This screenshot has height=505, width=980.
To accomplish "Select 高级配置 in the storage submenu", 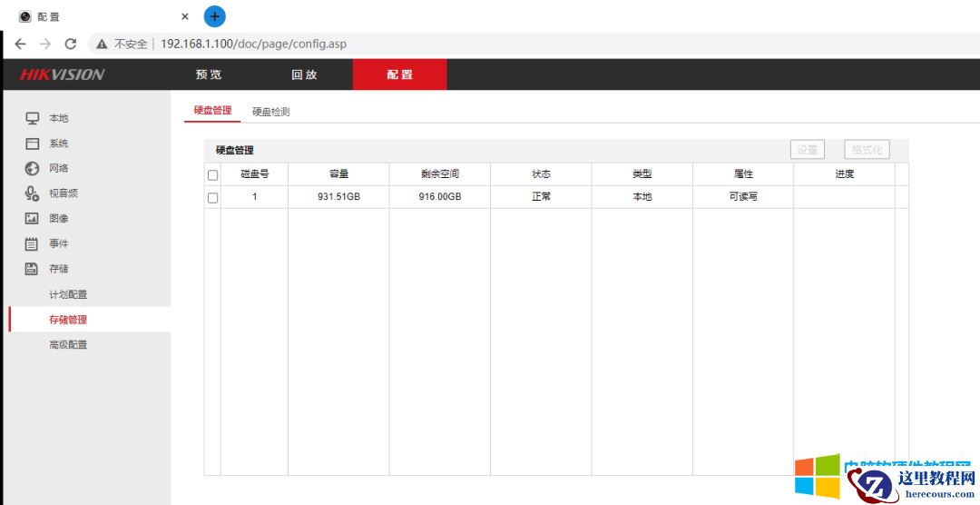I will 68,345.
